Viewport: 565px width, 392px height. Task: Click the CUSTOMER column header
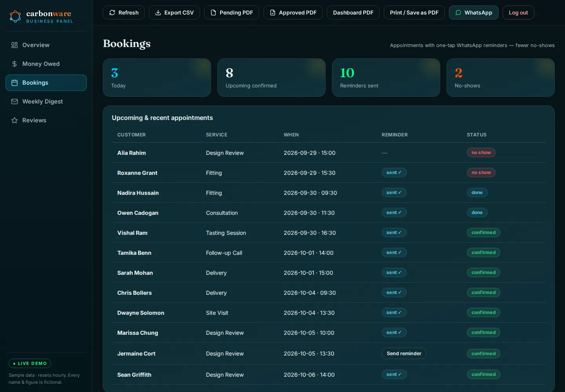click(x=131, y=135)
